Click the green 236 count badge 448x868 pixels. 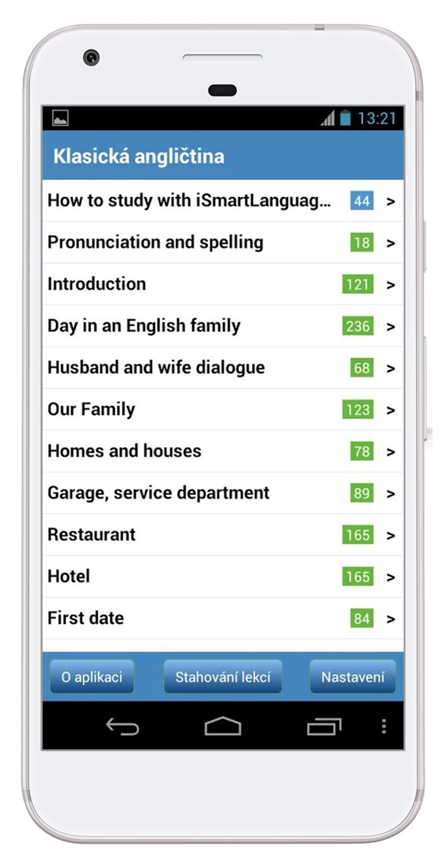(358, 326)
